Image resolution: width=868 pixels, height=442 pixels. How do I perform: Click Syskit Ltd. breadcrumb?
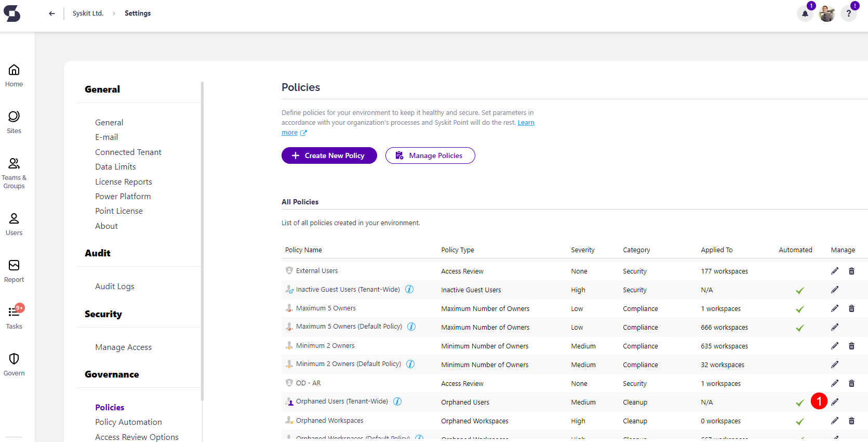pyautogui.click(x=88, y=14)
